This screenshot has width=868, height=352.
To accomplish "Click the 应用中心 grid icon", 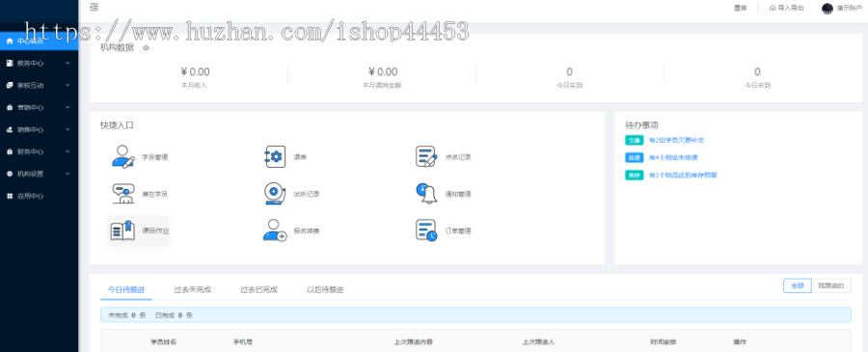I will [10, 196].
